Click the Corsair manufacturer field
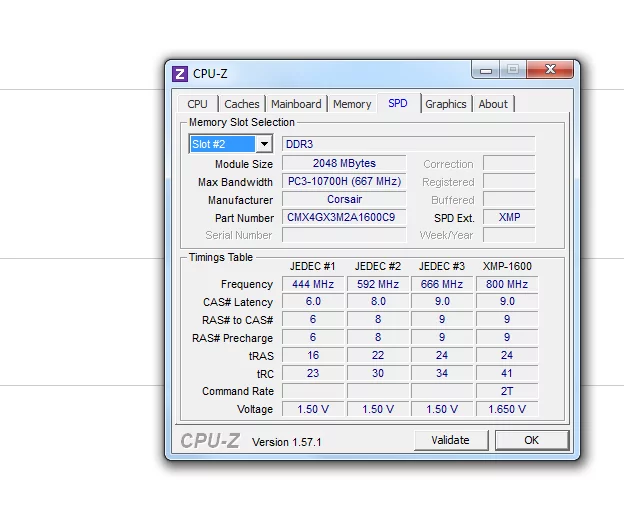The image size is (624, 509). point(344,200)
